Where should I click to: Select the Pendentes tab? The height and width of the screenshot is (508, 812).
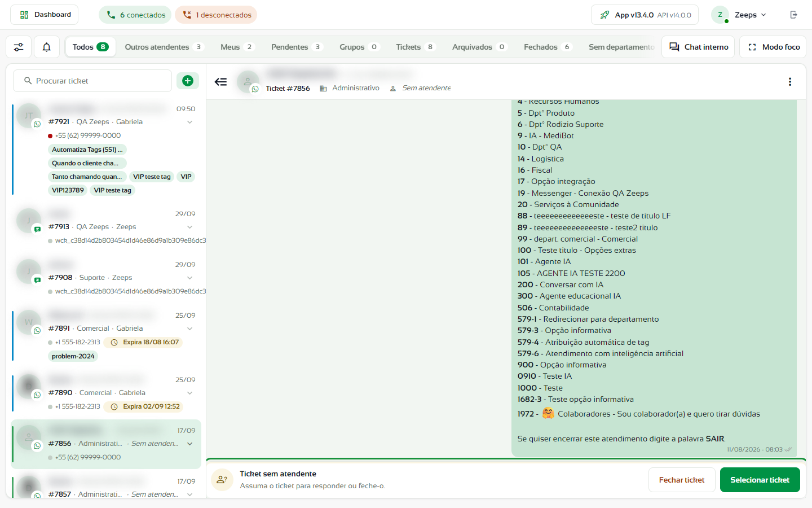[297, 47]
